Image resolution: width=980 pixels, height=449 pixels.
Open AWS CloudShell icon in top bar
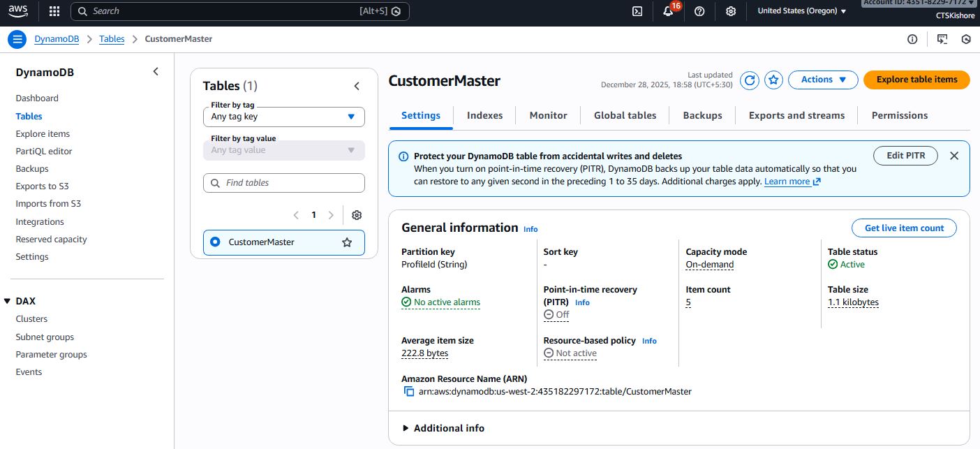637,11
